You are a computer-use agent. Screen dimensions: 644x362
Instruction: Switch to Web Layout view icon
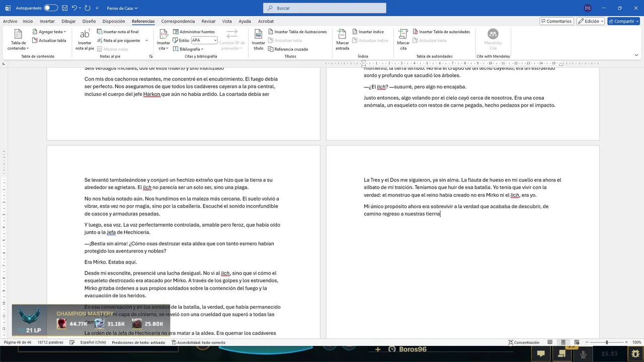[576, 342]
